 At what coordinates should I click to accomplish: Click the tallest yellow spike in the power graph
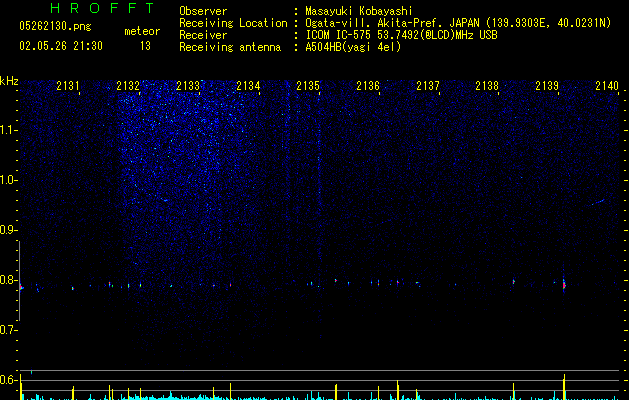(564, 387)
